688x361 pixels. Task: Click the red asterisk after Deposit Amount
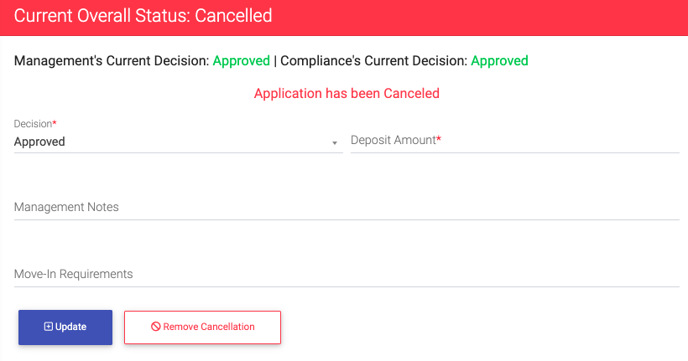pos(439,139)
